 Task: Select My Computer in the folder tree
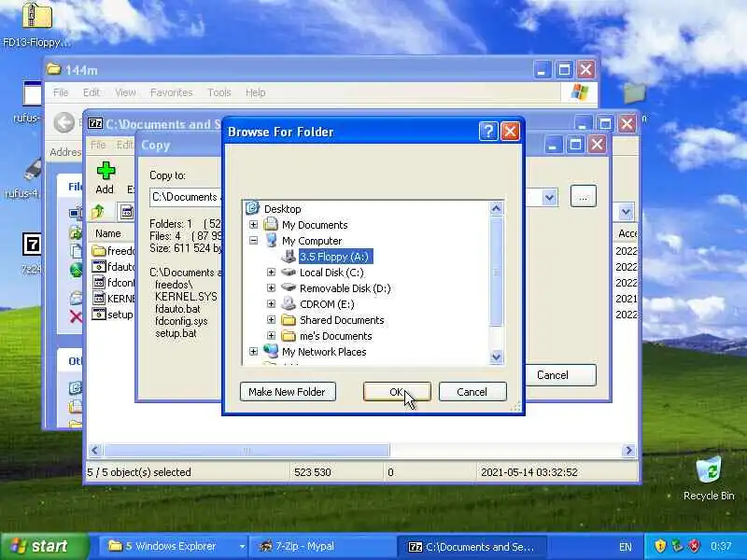tap(312, 241)
